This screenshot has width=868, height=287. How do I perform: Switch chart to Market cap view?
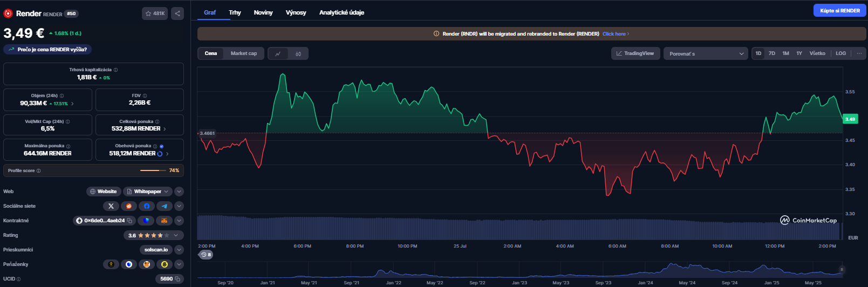pyautogui.click(x=244, y=53)
